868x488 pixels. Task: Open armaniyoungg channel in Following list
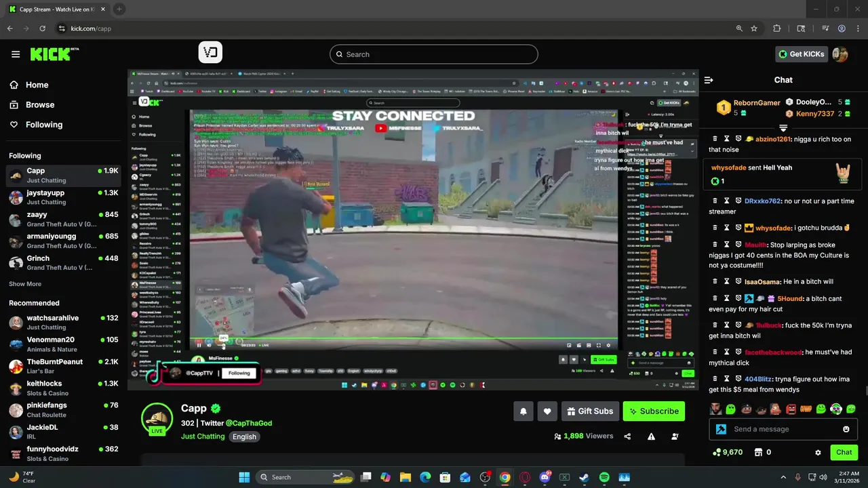point(64,241)
